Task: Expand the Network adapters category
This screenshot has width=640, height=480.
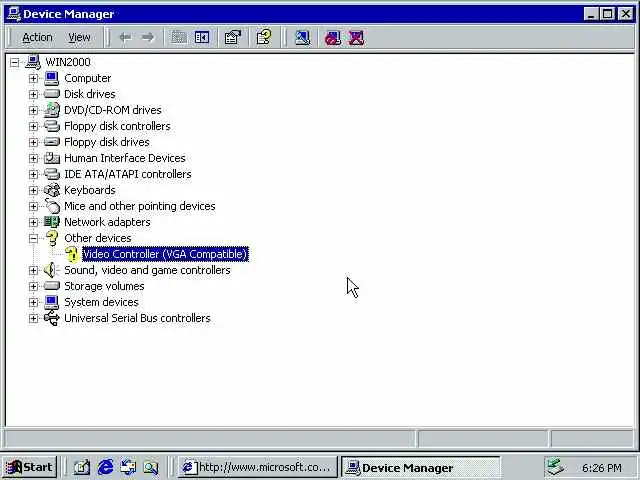Action: click(x=33, y=222)
